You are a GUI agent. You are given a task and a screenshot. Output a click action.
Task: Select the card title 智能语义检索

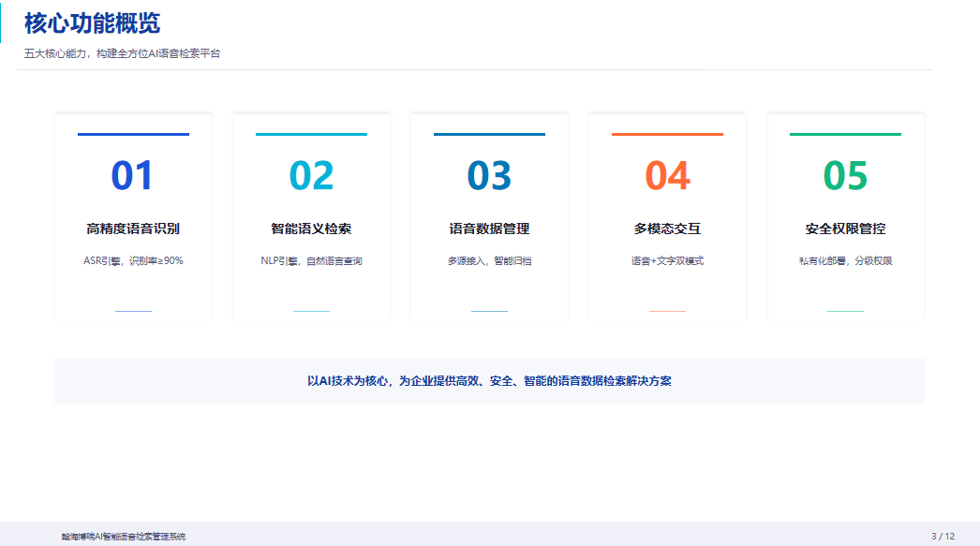click(311, 229)
